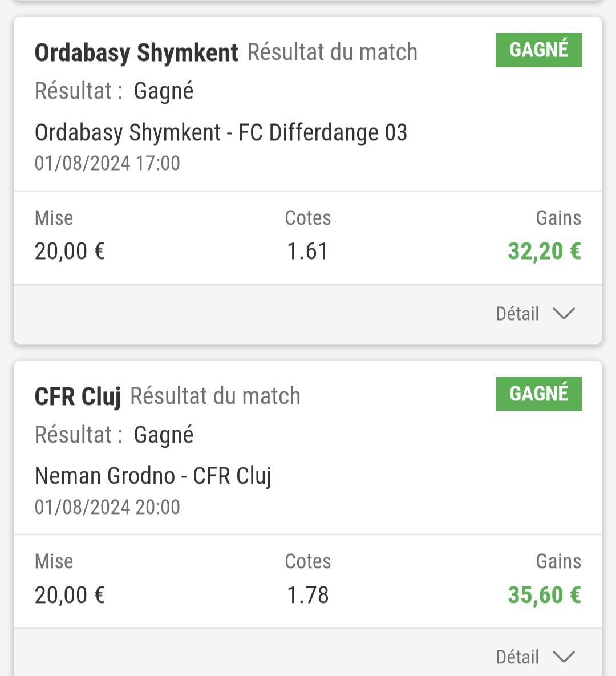Click the 1.78 odds value
The height and width of the screenshot is (676, 616).
coord(308,595)
